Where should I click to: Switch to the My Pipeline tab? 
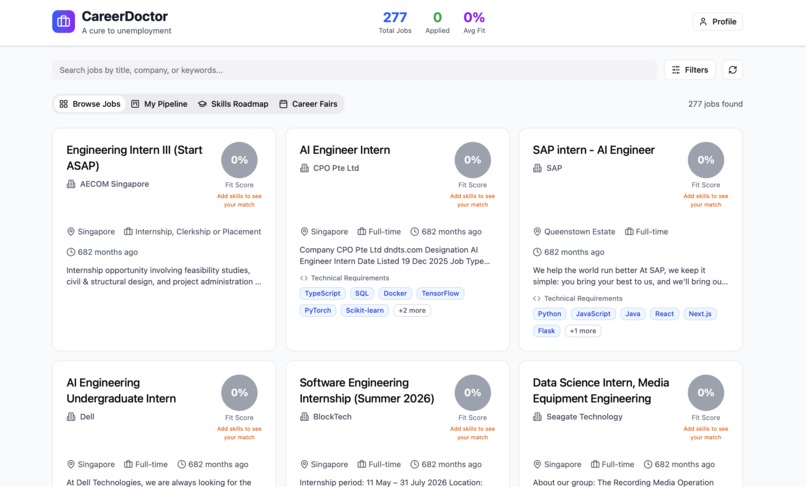tap(159, 104)
